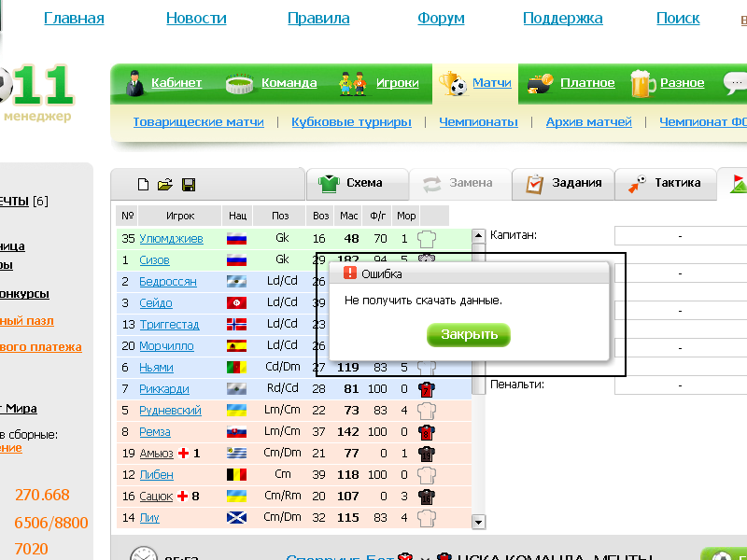Save lineup with floppy disk icon

188,184
